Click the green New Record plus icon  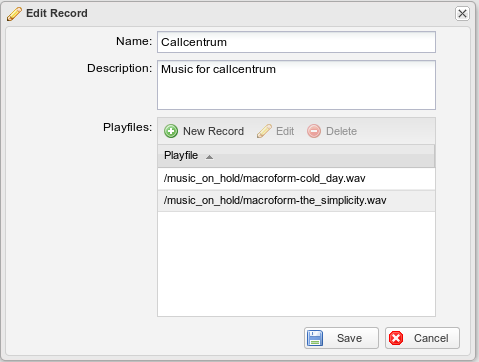pos(171,131)
